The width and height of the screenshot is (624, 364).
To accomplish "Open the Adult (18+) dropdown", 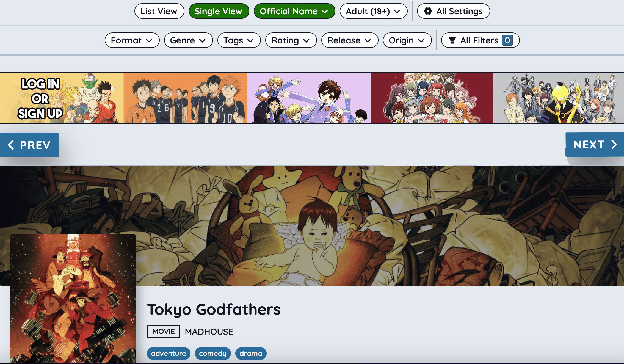I will click(374, 11).
